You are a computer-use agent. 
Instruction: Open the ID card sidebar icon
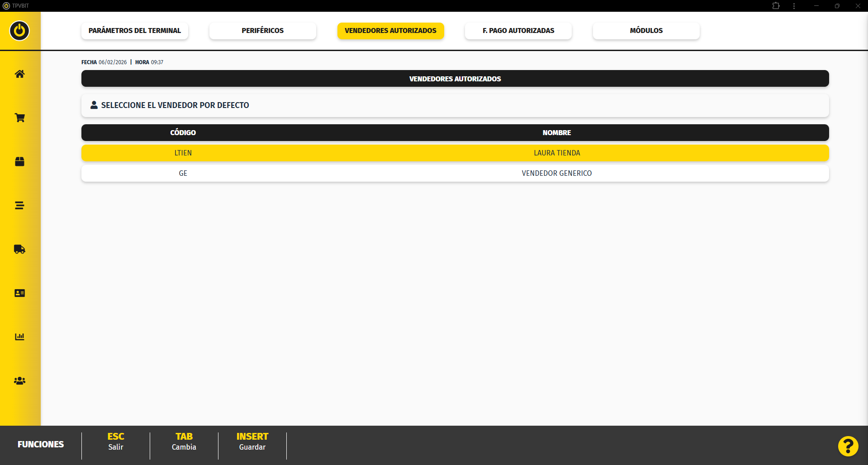(x=19, y=293)
